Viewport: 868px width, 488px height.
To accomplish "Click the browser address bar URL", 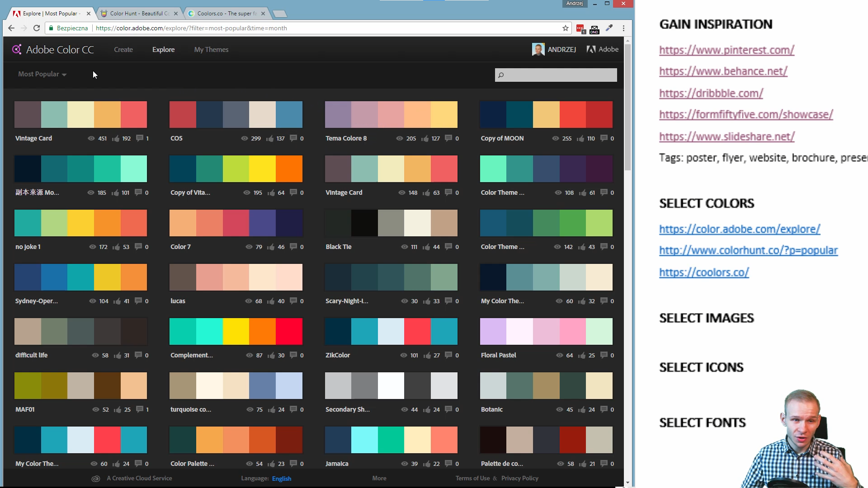I will [x=191, y=28].
